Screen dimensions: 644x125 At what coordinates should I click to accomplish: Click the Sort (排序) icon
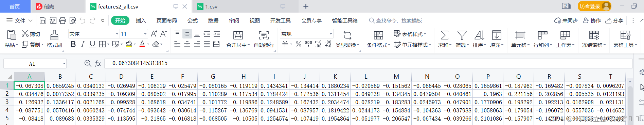(479, 35)
